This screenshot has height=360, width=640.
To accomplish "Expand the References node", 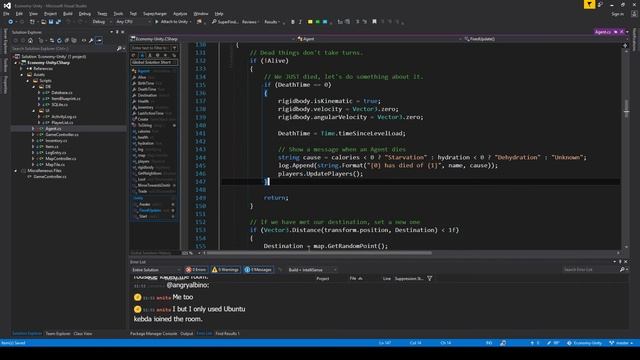I will pyautogui.click(x=22, y=69).
